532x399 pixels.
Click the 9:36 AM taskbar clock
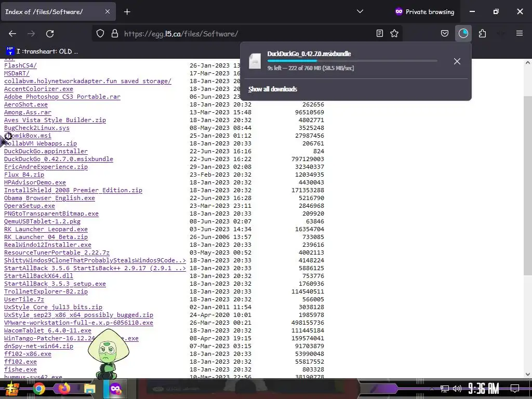[484, 389]
